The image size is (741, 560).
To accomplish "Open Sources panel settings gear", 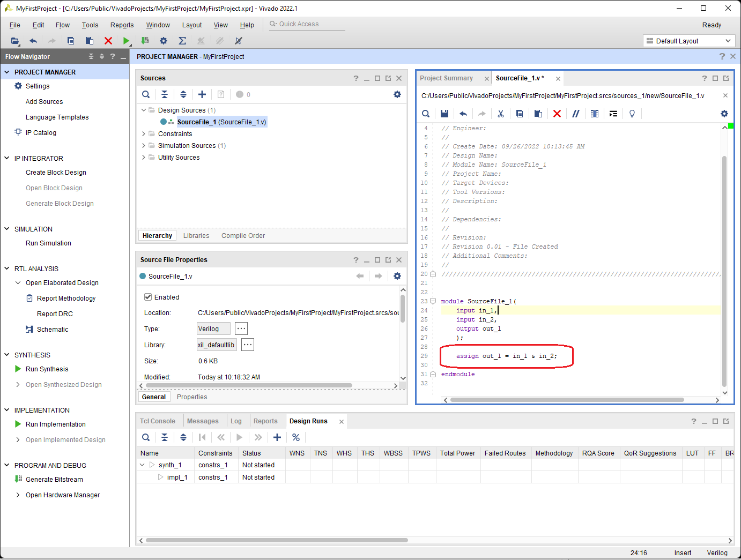I will coord(397,94).
